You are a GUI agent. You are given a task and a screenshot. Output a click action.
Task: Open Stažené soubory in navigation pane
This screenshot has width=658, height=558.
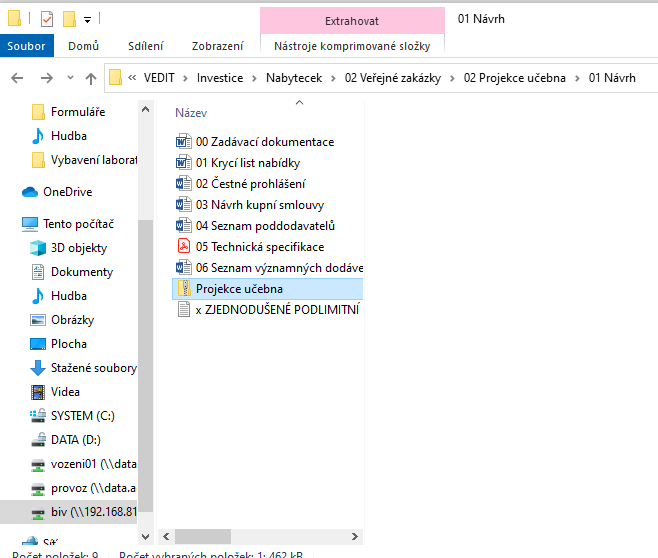pos(93,368)
